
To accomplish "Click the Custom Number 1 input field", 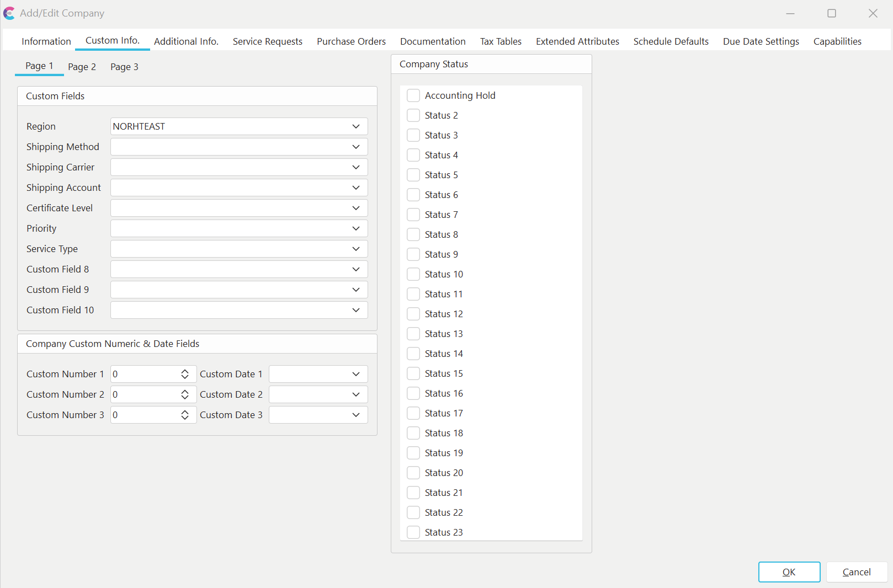I will pos(143,374).
